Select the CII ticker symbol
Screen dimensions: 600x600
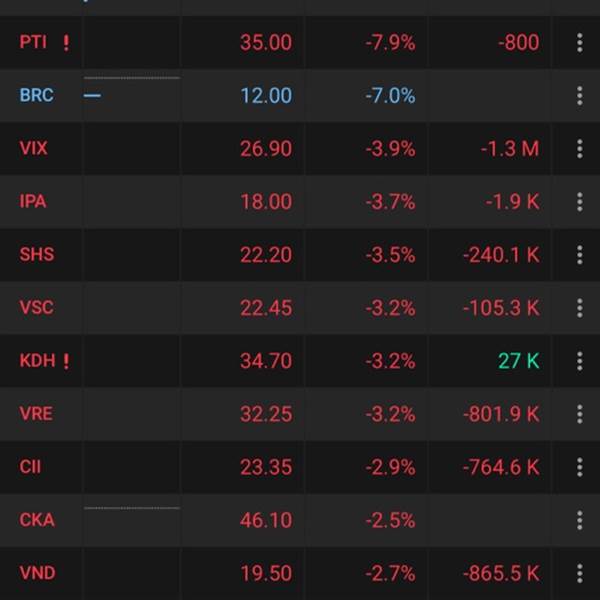(30, 467)
